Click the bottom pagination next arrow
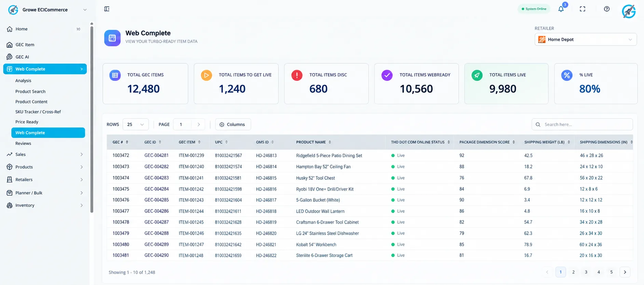 (625, 272)
